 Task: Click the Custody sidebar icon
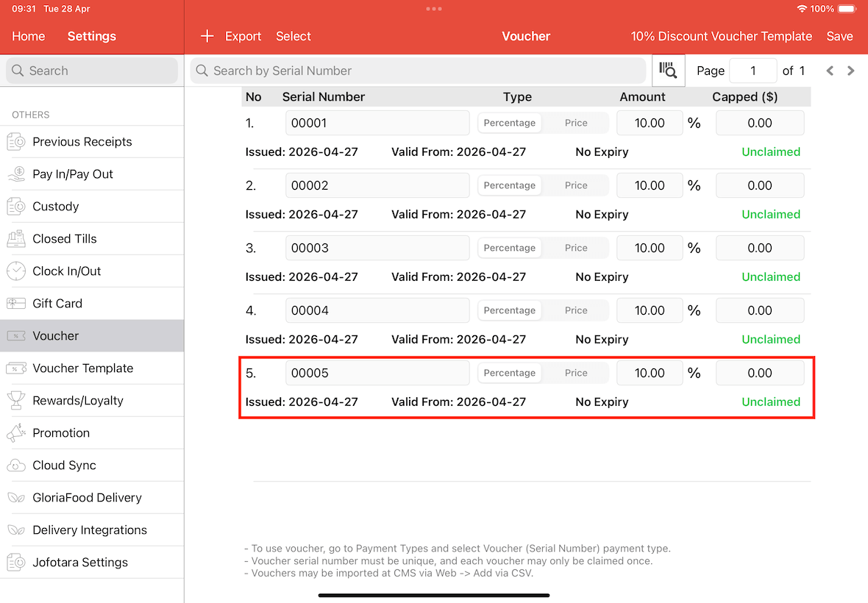click(16, 207)
